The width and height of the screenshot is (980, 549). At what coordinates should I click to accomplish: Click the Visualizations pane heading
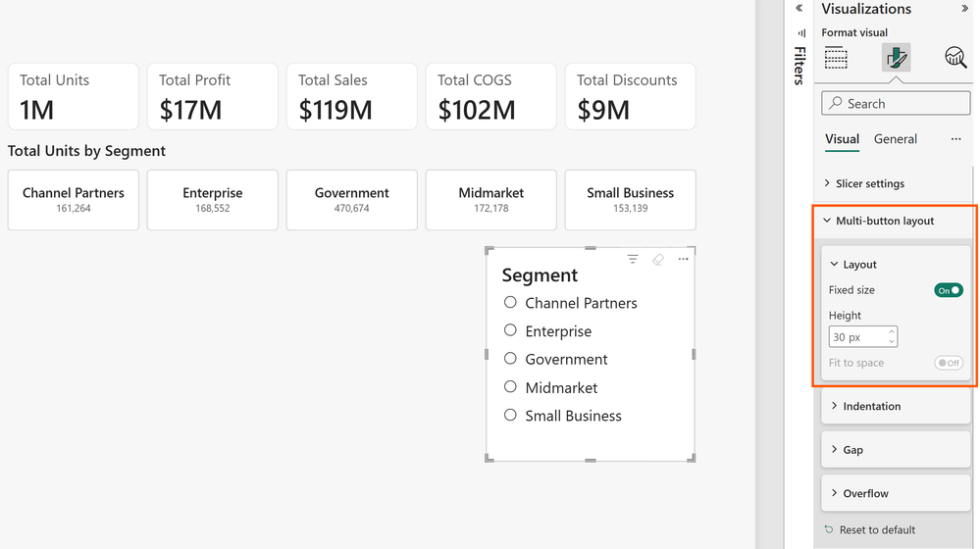(x=865, y=9)
